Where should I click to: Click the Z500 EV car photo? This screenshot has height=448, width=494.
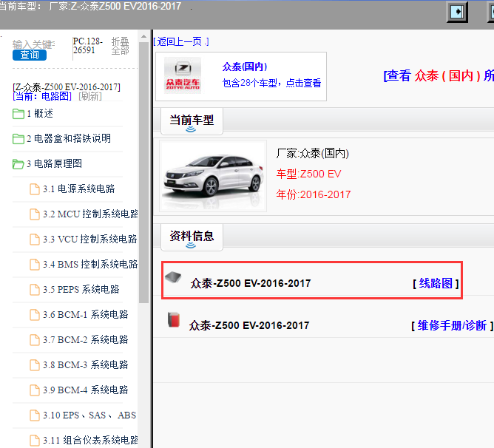[213, 176]
